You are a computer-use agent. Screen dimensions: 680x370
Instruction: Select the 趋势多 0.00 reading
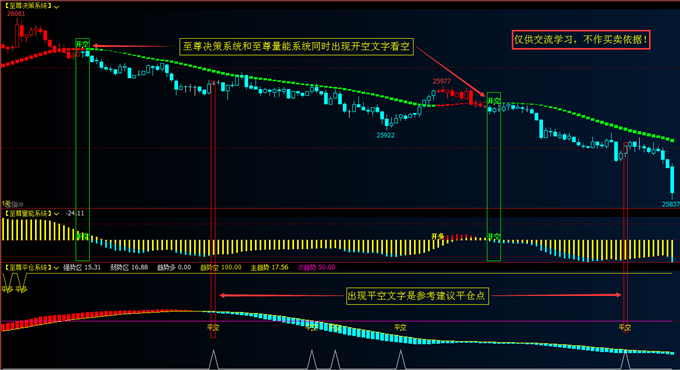[174, 268]
